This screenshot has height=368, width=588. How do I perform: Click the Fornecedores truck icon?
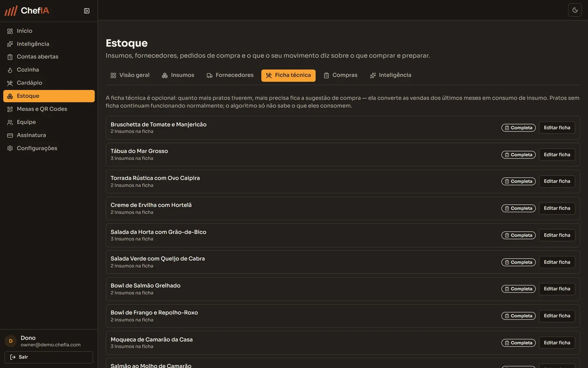[209, 75]
